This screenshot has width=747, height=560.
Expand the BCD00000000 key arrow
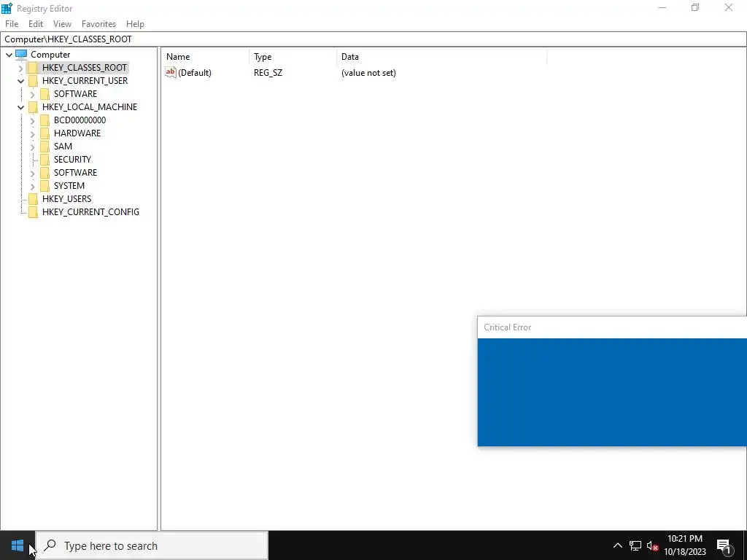(x=32, y=120)
